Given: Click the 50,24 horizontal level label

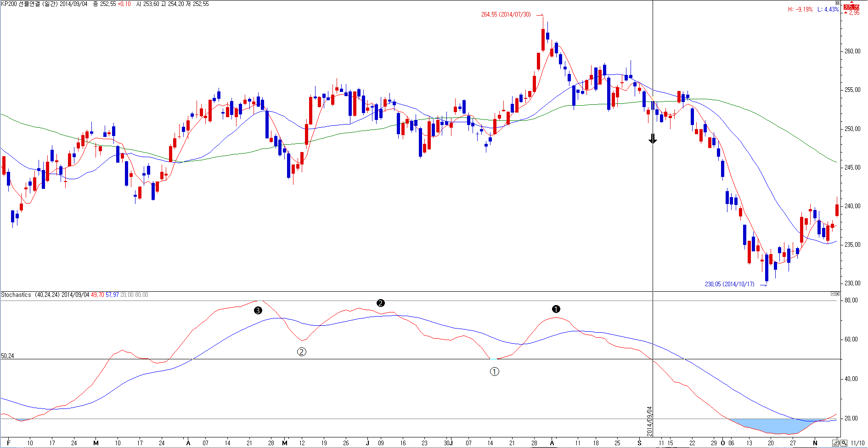Looking at the screenshot, I should [x=7, y=356].
